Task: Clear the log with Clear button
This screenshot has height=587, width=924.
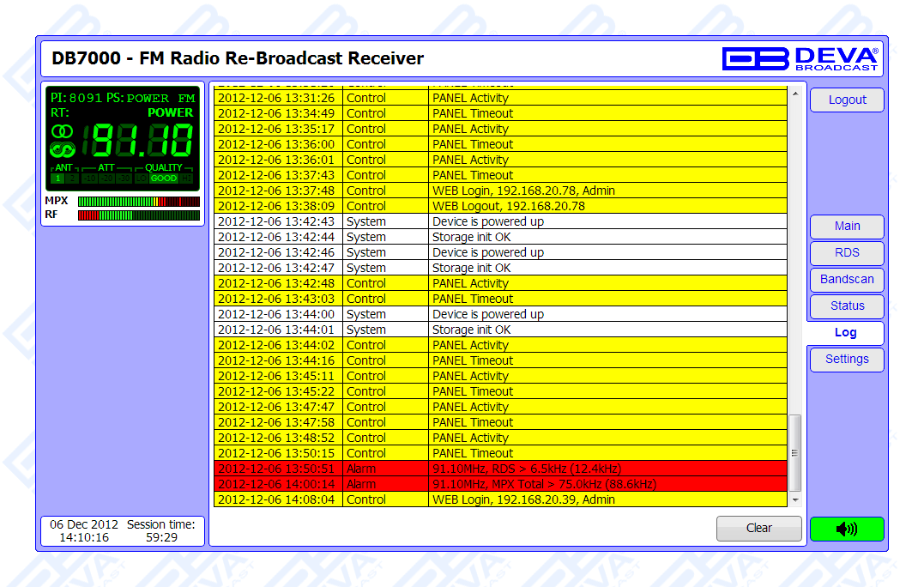Action: (x=758, y=529)
